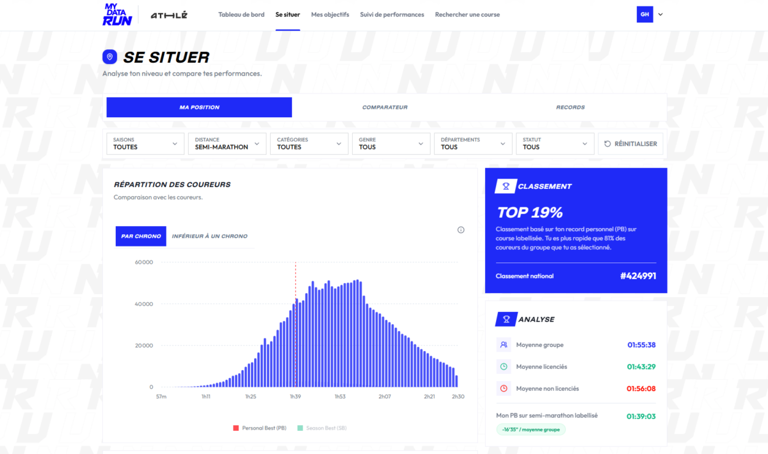Click the 60000 y-axis label
768x454 pixels.
point(144,263)
